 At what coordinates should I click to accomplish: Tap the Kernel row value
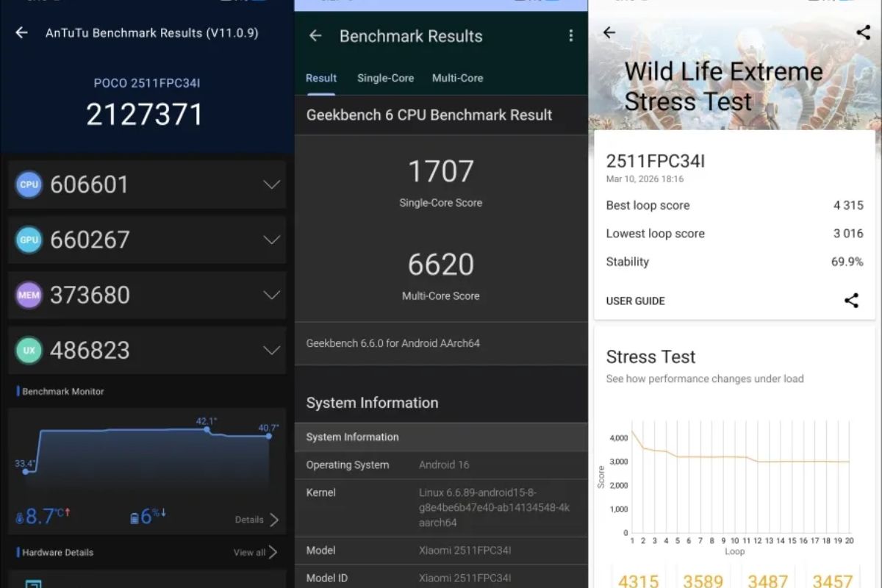point(494,508)
